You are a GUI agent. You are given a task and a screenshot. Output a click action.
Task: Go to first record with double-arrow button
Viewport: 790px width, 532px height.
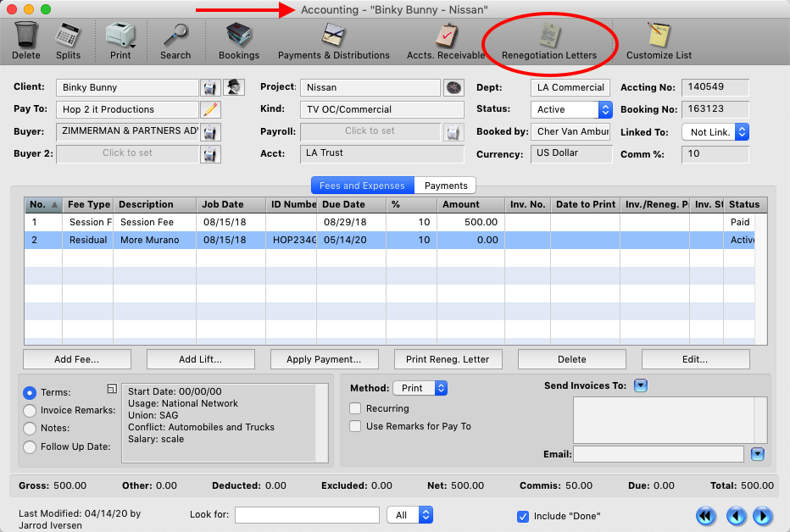click(x=706, y=516)
